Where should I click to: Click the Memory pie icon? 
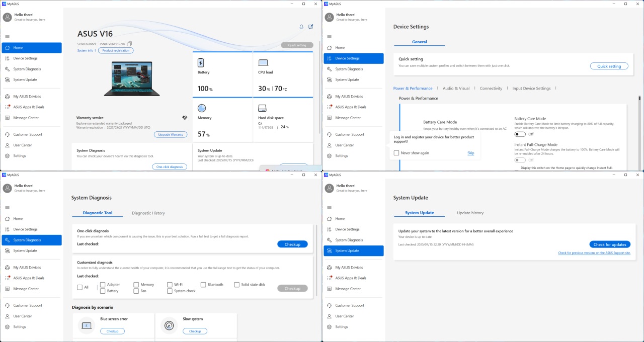tap(202, 108)
